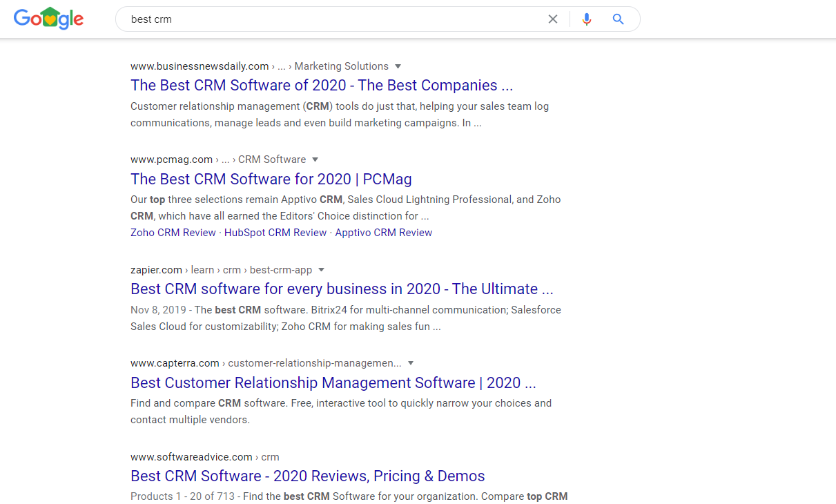
Task: Clear the search box with X icon
Action: (x=552, y=19)
